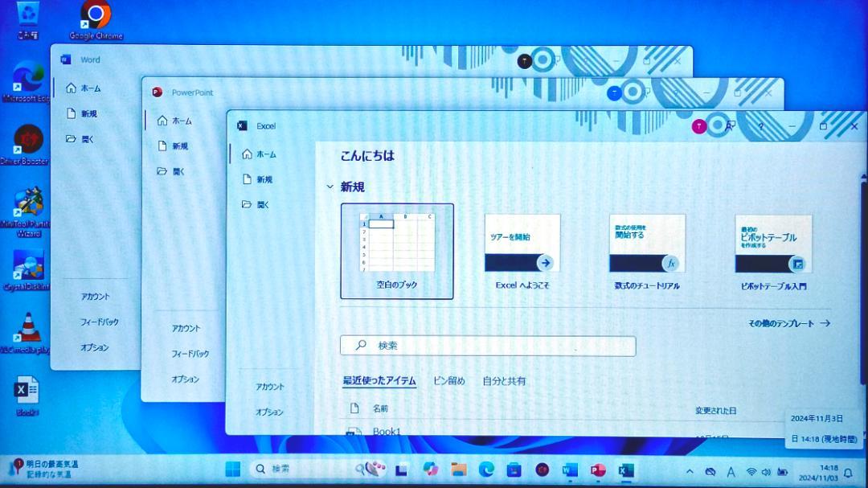The width and height of the screenshot is (868, 488).
Task: Select the CrystalDiskInfo desktop shortcut
Action: pos(27,271)
